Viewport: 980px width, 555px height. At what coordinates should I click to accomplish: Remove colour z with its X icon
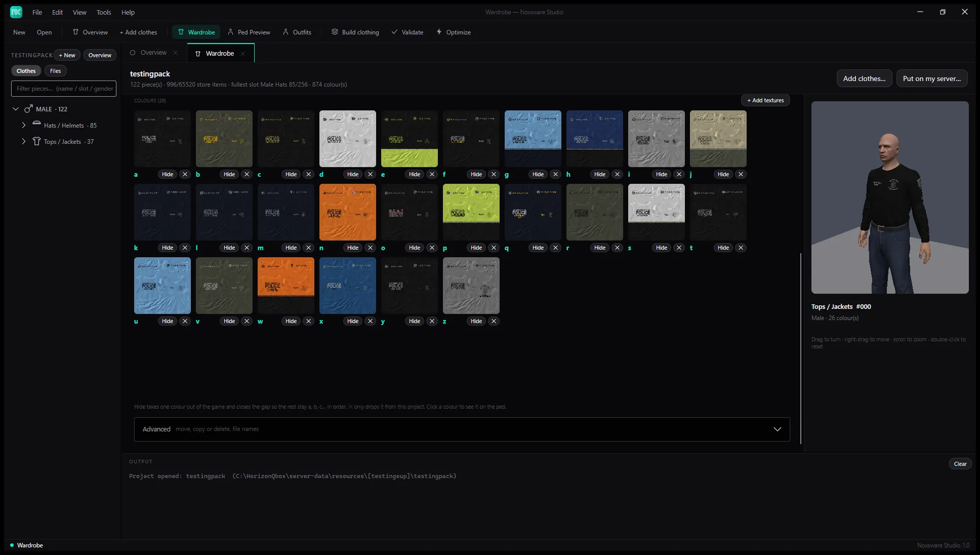pos(494,321)
